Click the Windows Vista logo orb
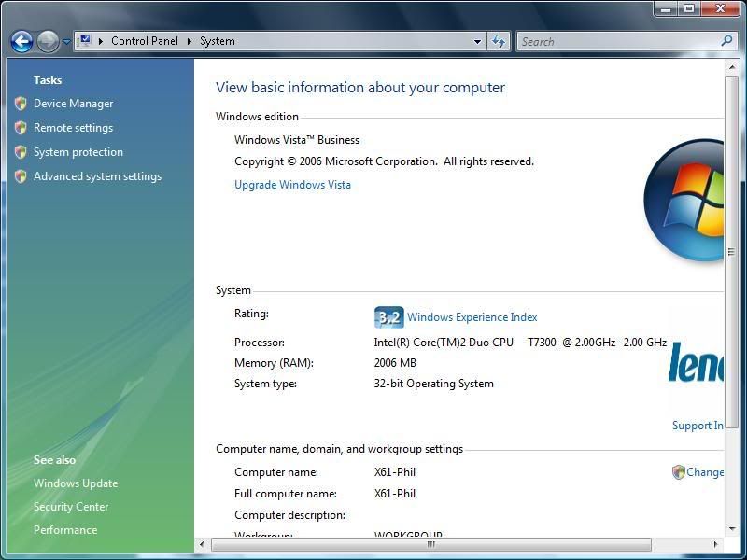This screenshot has width=747, height=560. 684,200
